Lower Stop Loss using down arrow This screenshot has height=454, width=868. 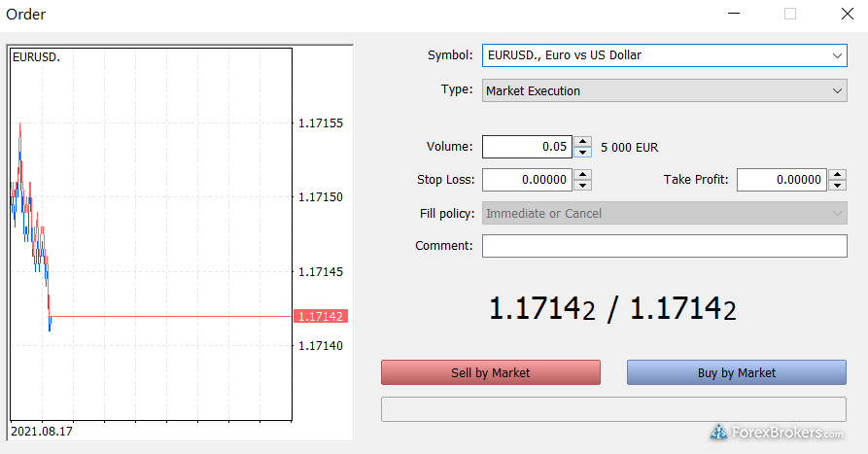pyautogui.click(x=582, y=186)
